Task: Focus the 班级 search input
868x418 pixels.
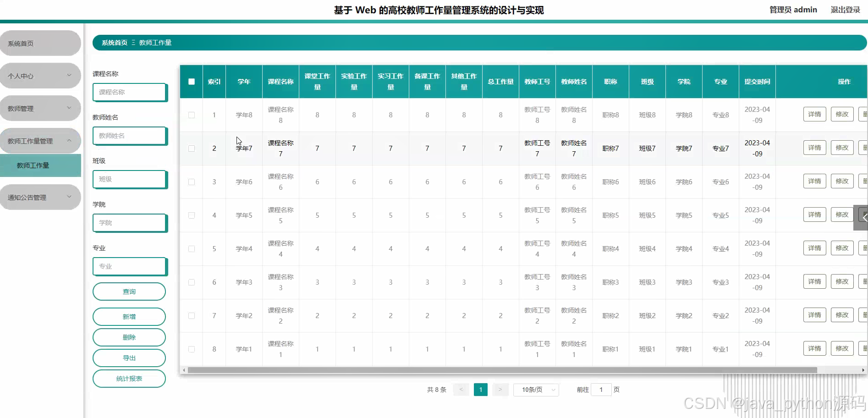Action: pyautogui.click(x=130, y=179)
